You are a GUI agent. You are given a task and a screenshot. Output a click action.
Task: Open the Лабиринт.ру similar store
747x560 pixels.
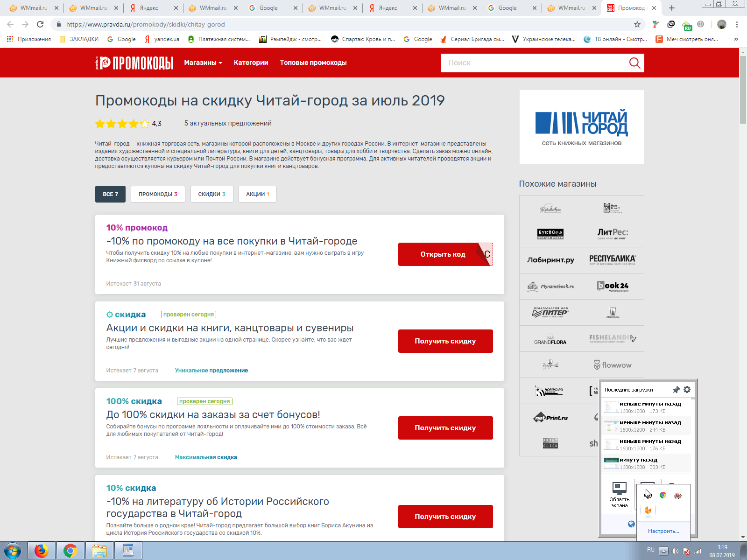click(x=550, y=260)
